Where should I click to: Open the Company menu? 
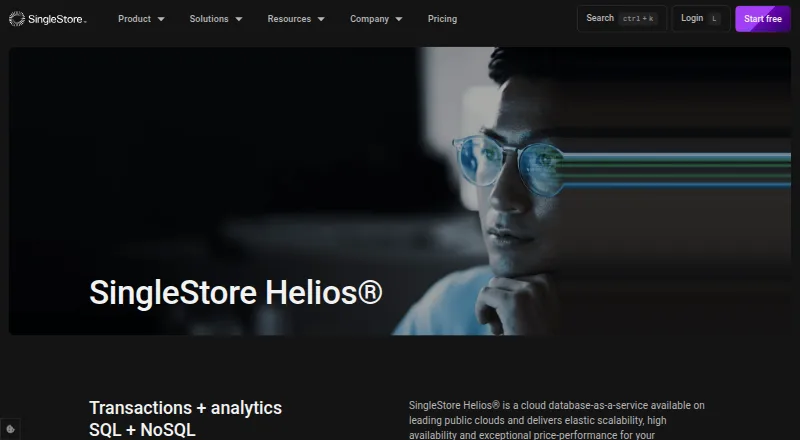tap(369, 19)
